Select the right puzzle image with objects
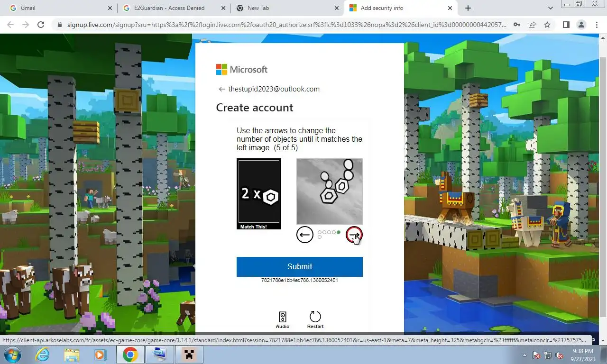The height and width of the screenshot is (364, 607). [330, 191]
